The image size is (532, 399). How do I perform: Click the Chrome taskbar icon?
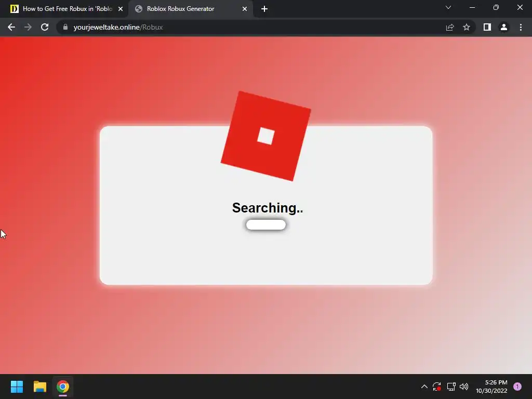63,387
